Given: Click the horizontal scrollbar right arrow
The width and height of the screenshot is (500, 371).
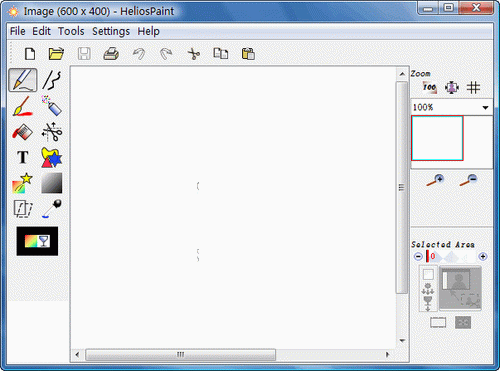Looking at the screenshot, I should click(x=387, y=354).
